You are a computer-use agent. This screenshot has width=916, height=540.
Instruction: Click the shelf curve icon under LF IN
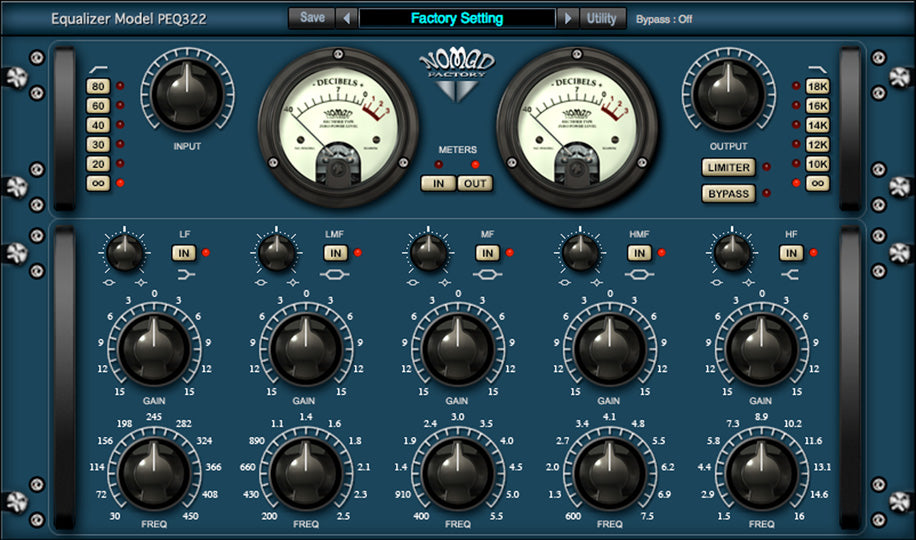(184, 272)
